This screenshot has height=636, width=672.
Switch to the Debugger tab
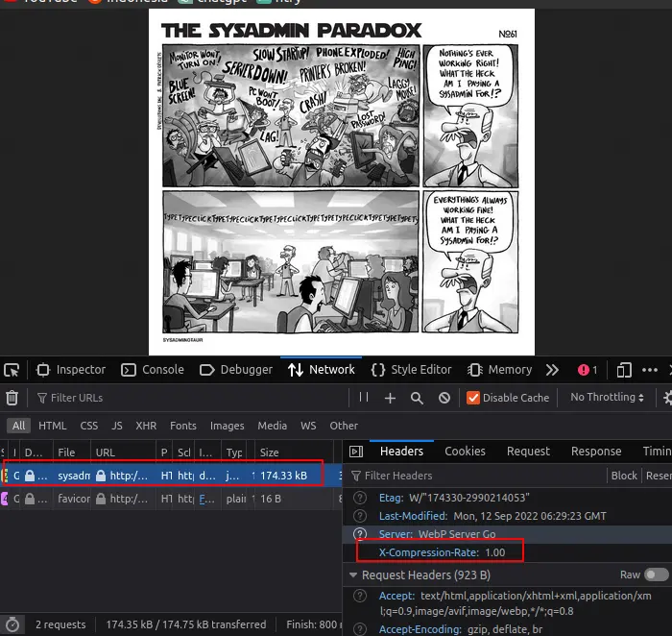[x=236, y=370]
